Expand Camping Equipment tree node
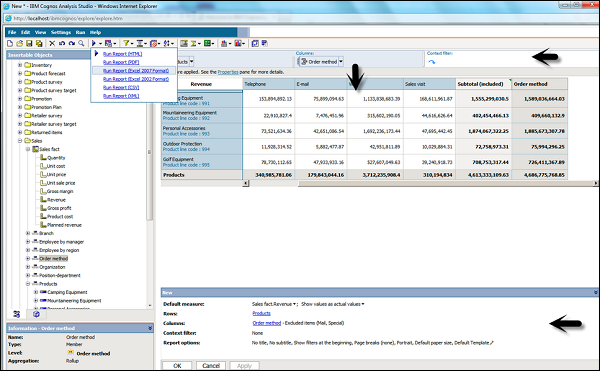Image resolution: width=600 pixels, height=371 pixels. coord(36,292)
